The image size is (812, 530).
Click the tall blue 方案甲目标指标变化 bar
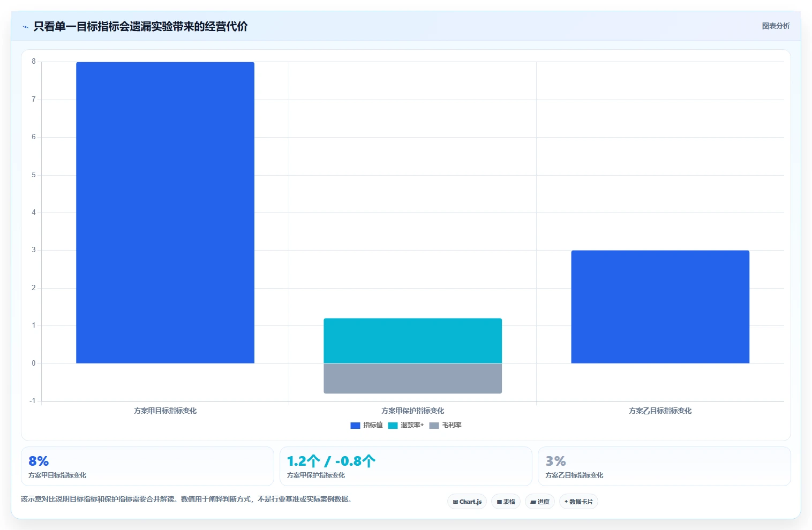[165, 213]
